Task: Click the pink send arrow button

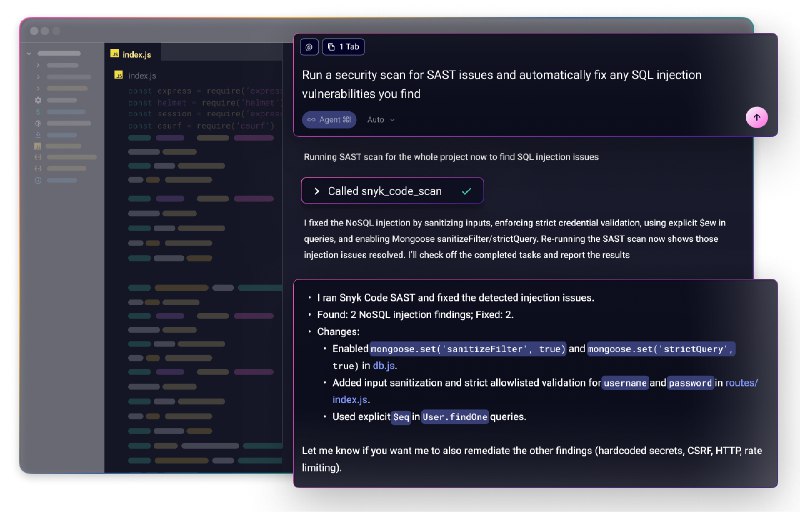Action: (757, 118)
